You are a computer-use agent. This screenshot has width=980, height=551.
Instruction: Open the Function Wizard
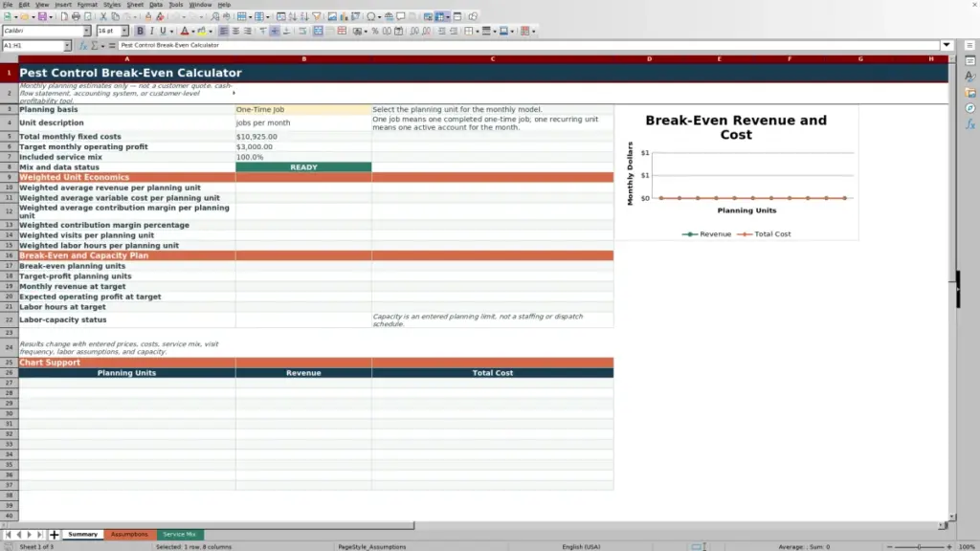click(83, 45)
